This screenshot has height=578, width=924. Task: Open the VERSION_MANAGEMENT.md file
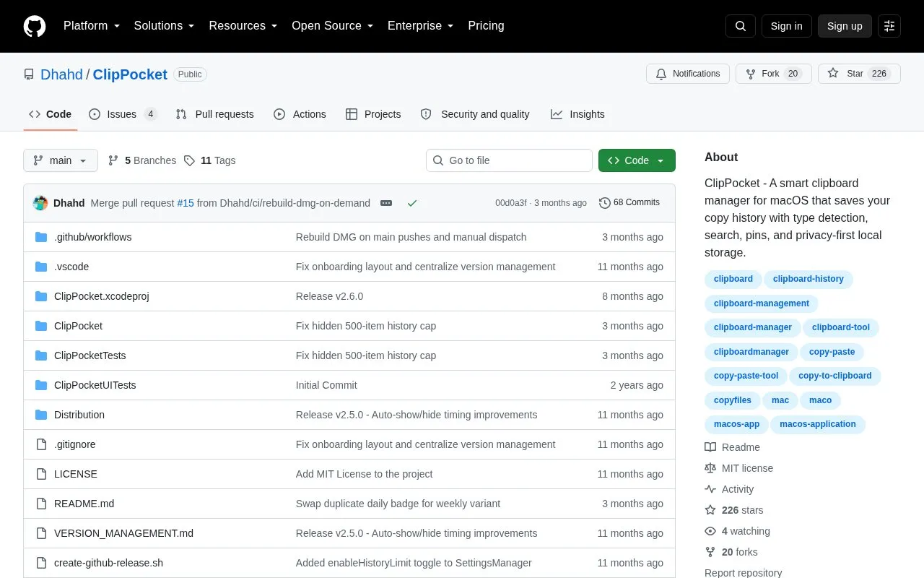[123, 533]
